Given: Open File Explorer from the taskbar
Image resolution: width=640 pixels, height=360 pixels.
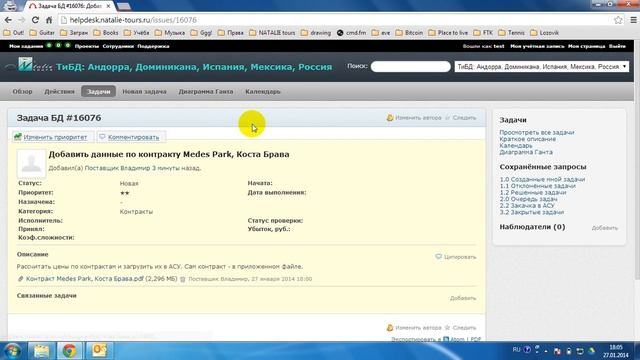Looking at the screenshot, I should [x=41, y=351].
